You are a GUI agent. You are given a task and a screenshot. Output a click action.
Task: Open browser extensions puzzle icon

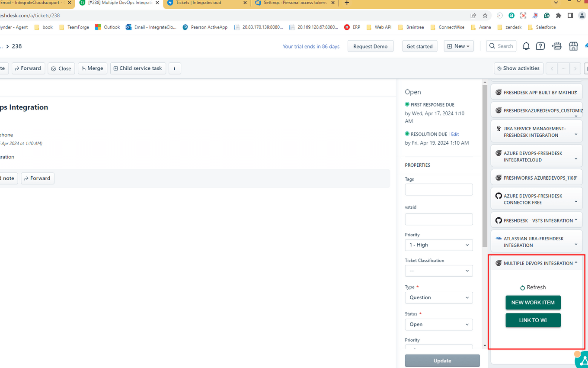click(x=559, y=16)
